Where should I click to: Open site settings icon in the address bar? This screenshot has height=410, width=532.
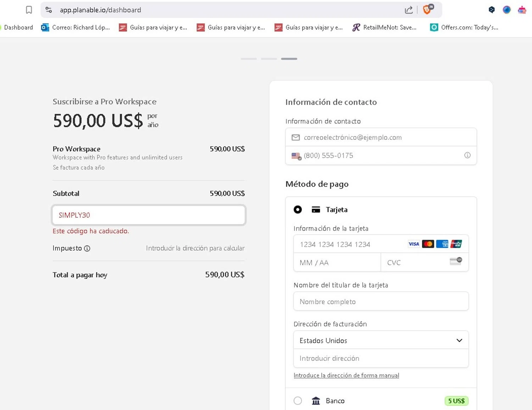point(49,10)
